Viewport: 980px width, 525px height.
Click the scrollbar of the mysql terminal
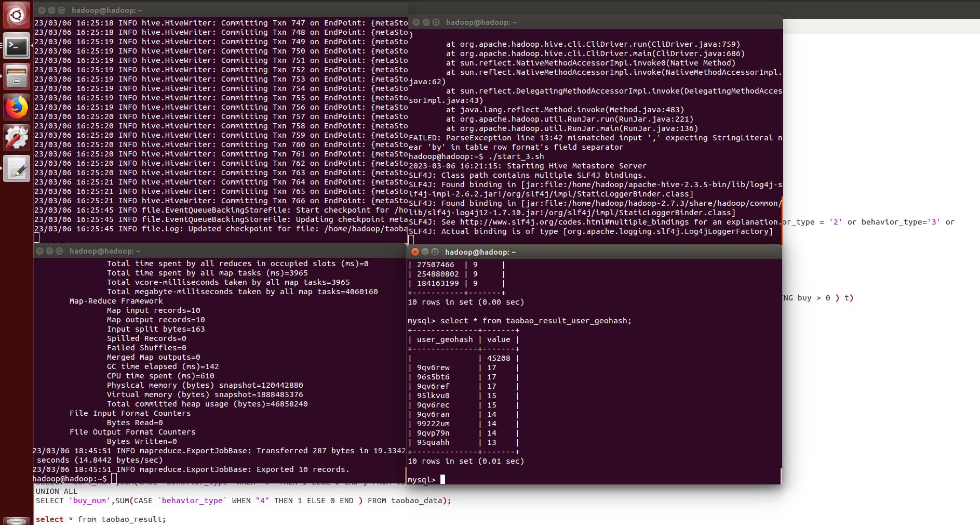781,476
